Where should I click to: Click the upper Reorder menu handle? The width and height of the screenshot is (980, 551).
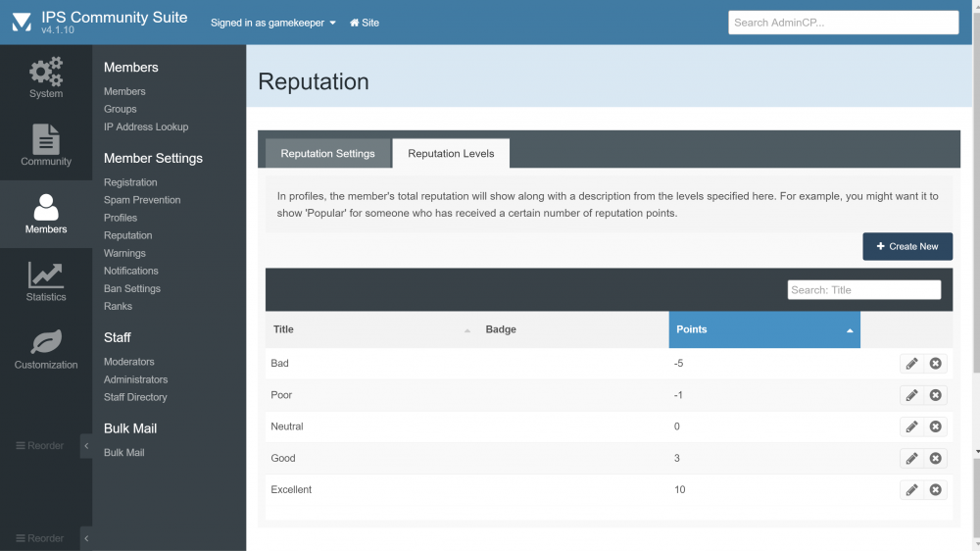[39, 446]
